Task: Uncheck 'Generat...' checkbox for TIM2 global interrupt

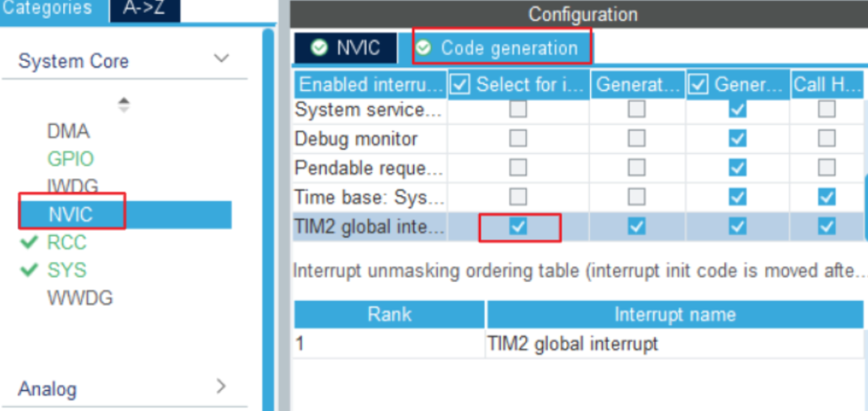Action: click(636, 226)
